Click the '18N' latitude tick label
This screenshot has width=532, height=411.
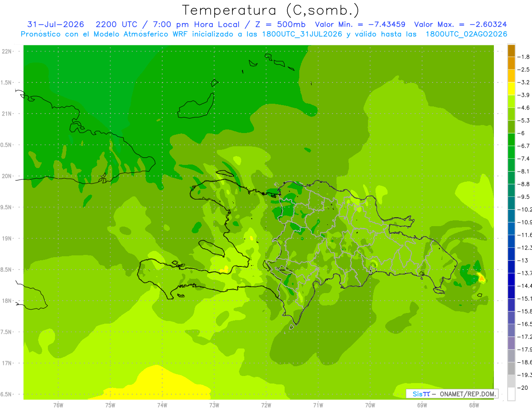coord(7,301)
